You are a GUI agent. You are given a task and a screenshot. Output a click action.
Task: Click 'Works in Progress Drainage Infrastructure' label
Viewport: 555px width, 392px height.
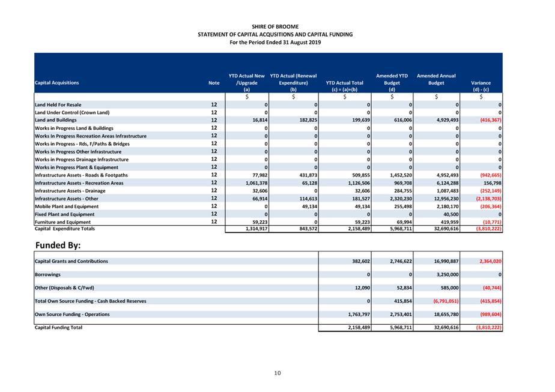click(x=82, y=160)
